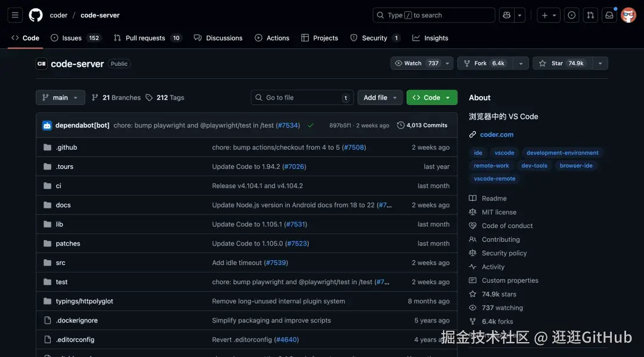
Task: Expand the Fork options dropdown arrow
Action: 521,63
